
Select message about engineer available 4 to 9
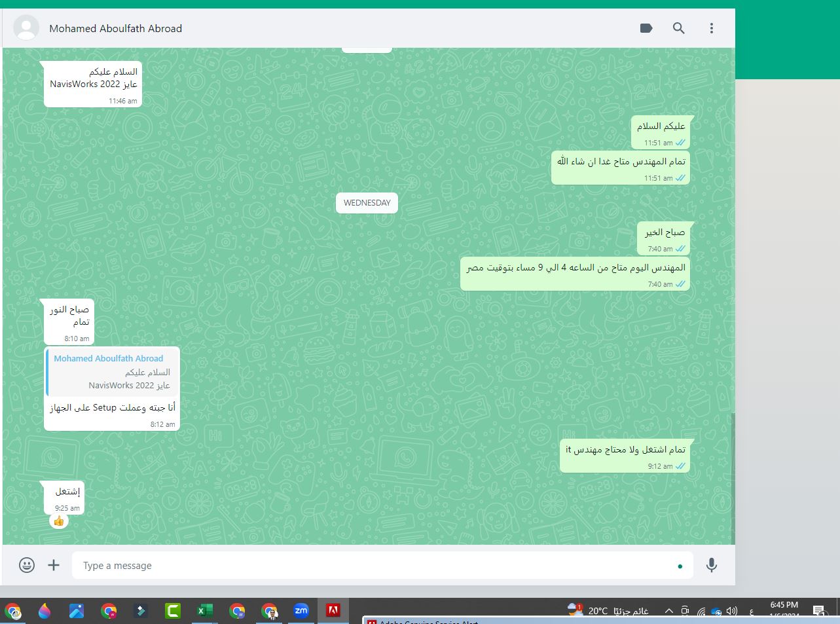(x=575, y=274)
